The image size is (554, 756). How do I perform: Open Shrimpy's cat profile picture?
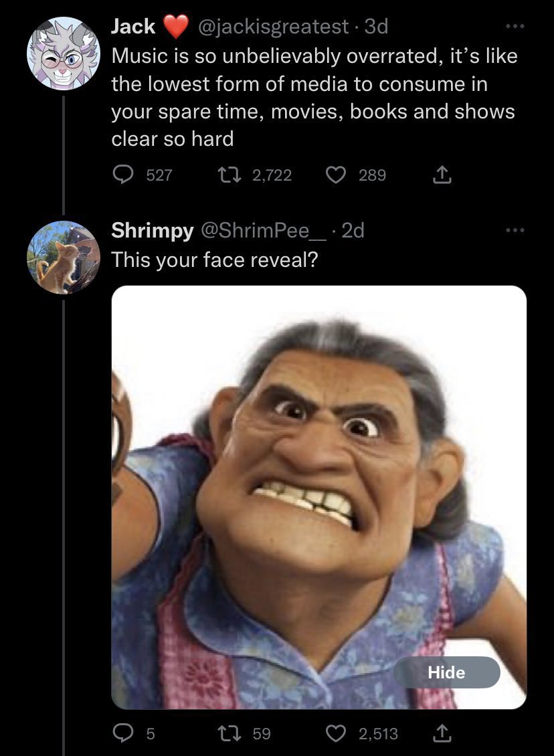pyautogui.click(x=64, y=258)
